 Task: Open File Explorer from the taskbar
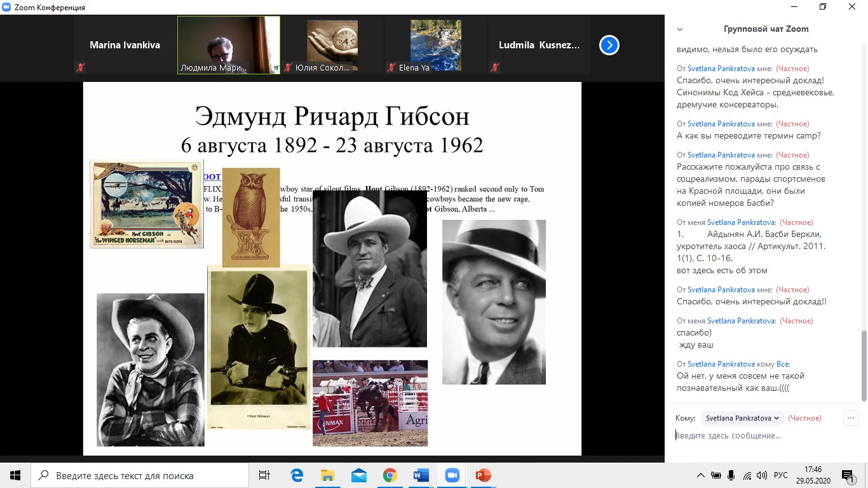(328, 475)
